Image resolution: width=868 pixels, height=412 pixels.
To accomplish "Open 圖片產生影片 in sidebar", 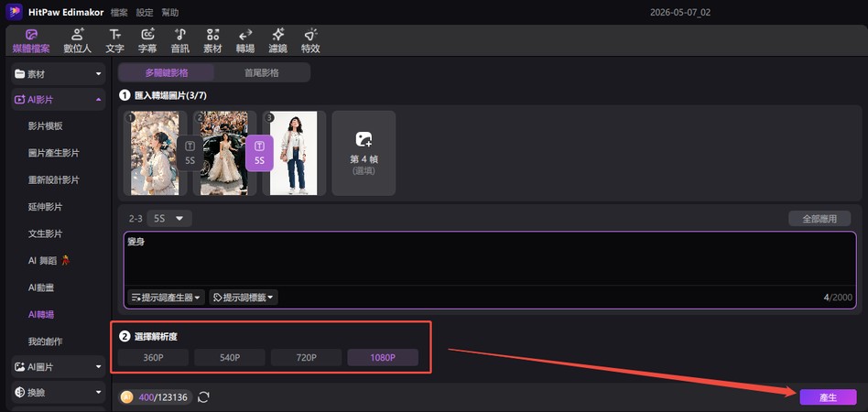I will [x=54, y=153].
